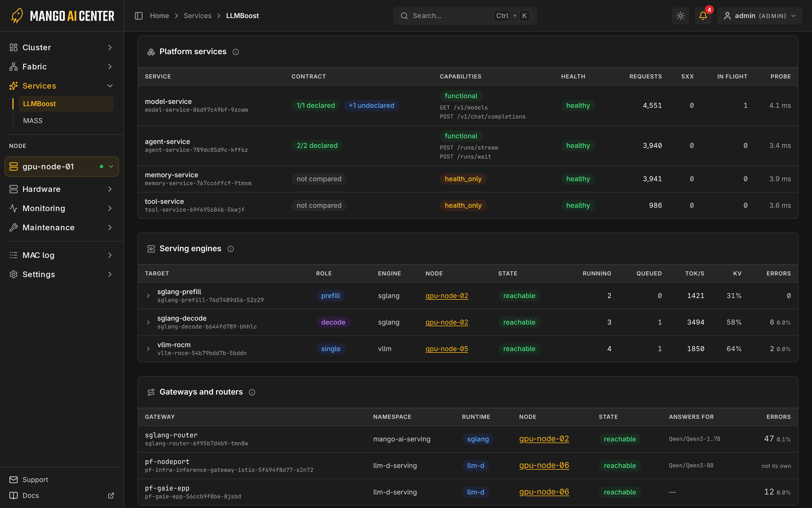Image resolution: width=812 pixels, height=508 pixels.
Task: Expand the vllm-rocm row
Action: click(x=148, y=349)
